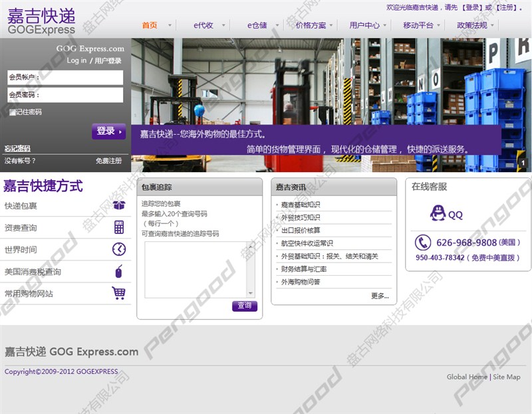Open the 世界时间 quick link

[x=21, y=250]
